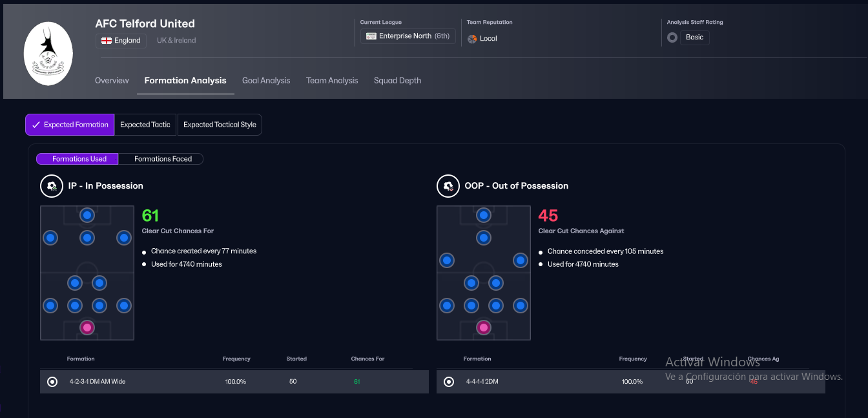The height and width of the screenshot is (418, 868).
Task: Open the Goal Analysis tab
Action: (x=266, y=81)
